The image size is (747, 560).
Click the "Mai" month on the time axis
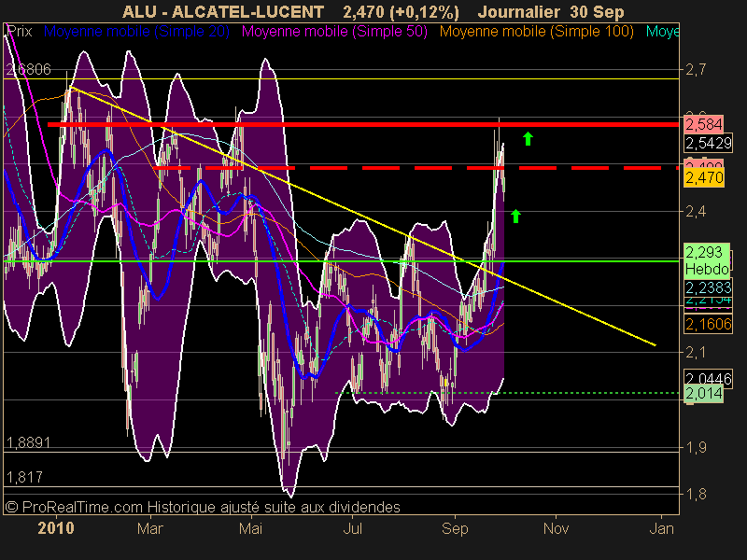tap(250, 528)
